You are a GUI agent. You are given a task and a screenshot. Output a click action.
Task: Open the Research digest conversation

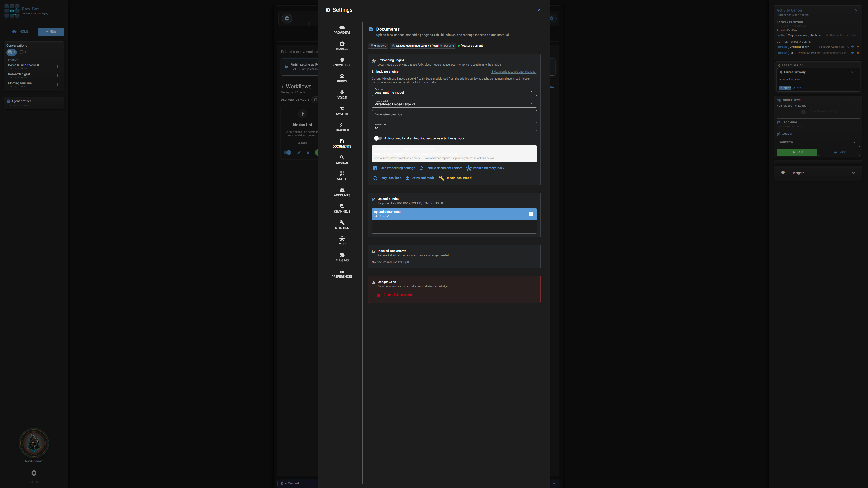click(x=30, y=75)
